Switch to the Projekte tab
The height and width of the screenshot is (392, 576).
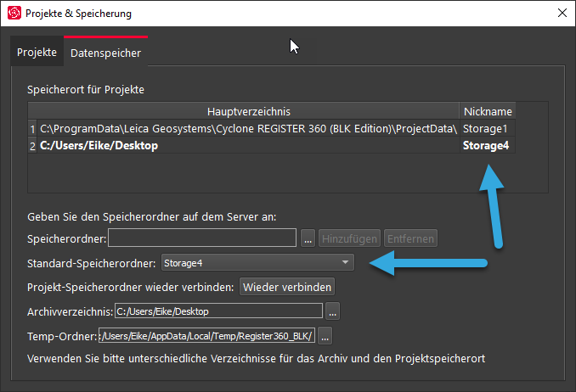(37, 52)
